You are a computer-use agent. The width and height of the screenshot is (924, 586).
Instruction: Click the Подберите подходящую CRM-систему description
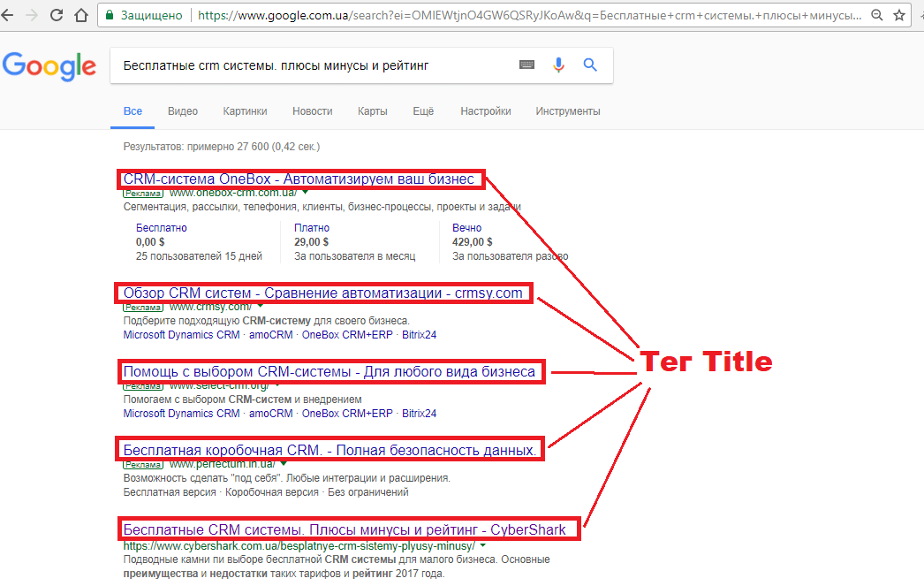point(267,321)
